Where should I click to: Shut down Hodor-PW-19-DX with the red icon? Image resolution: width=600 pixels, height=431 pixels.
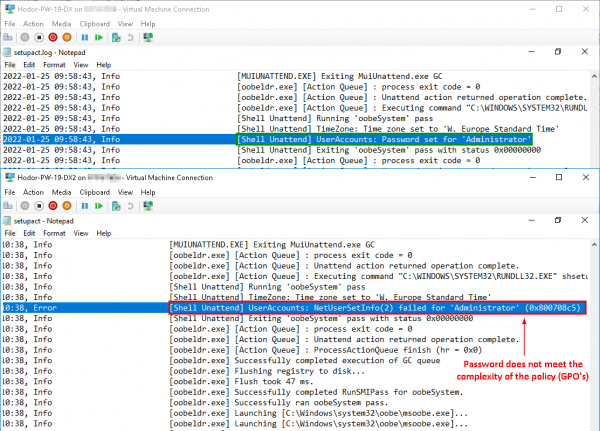pos(53,38)
